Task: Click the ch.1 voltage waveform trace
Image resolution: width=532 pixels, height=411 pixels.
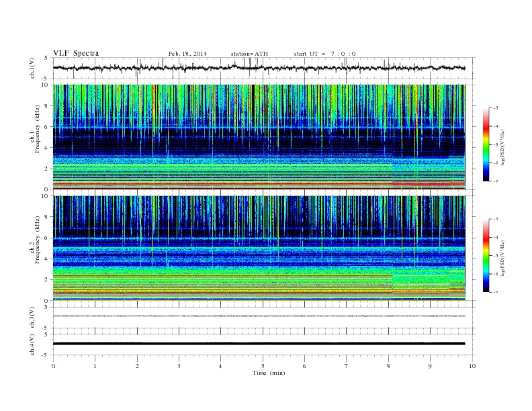Action: (x=259, y=68)
